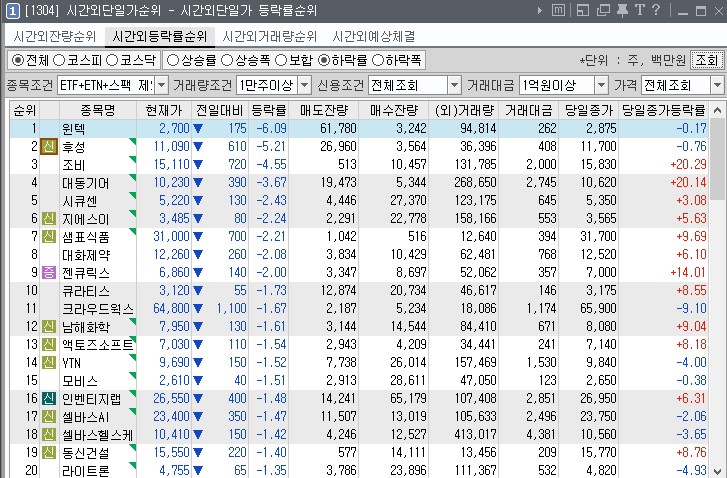Select the 조비 stock name

click(74, 165)
